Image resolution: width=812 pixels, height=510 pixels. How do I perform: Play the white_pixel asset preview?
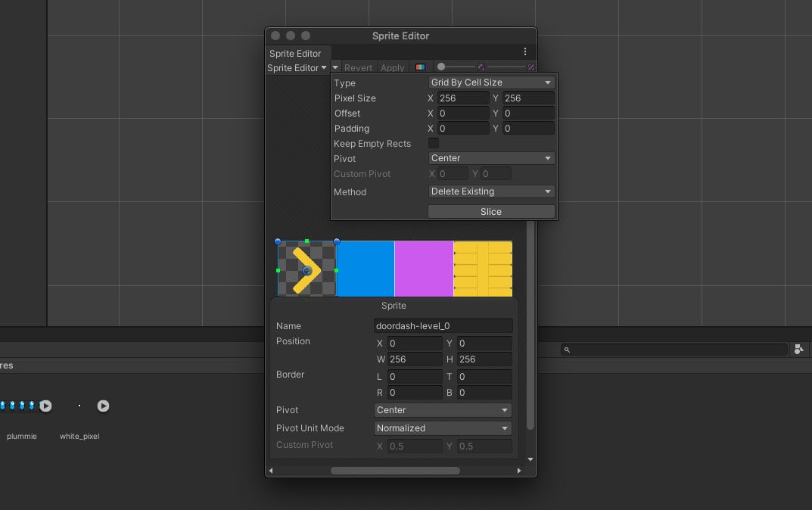(x=103, y=406)
